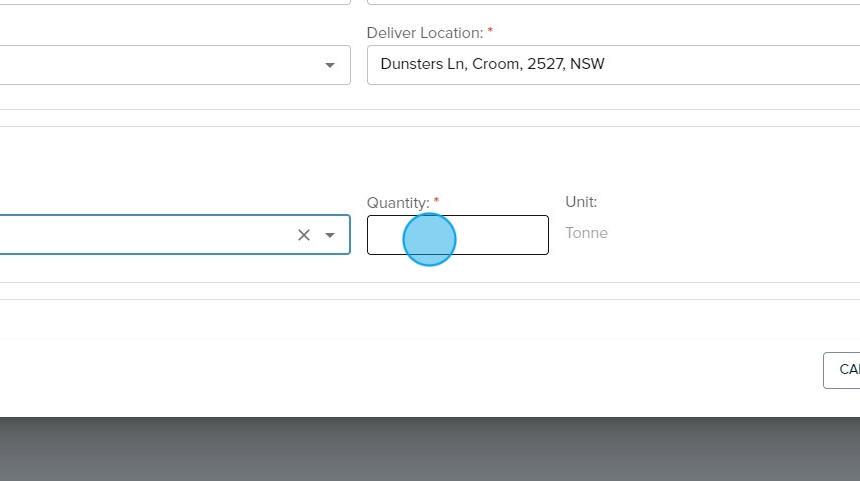Image resolution: width=860 pixels, height=481 pixels.
Task: Click the Deliver Location label
Action: coord(424,33)
